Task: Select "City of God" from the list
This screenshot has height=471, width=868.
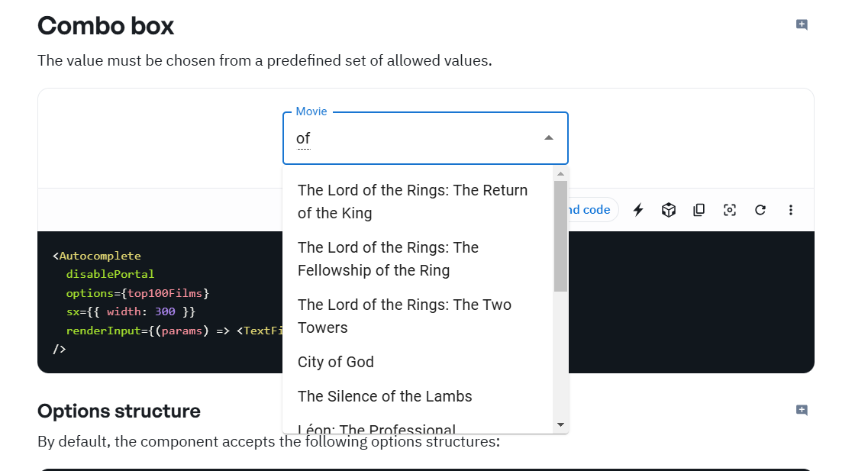Action: click(x=336, y=362)
